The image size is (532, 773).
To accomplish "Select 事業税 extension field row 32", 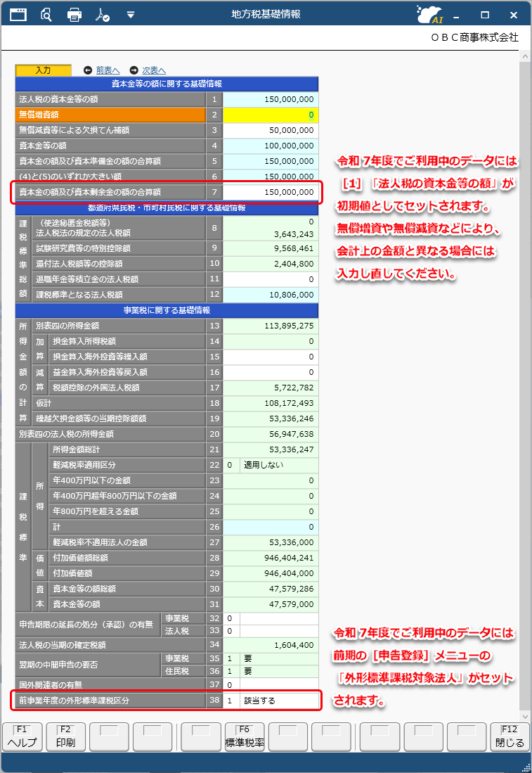I will (271, 618).
